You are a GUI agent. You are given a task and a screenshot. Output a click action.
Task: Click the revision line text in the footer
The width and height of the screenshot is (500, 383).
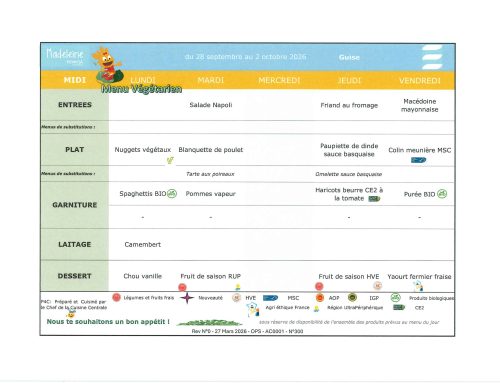[x=248, y=331]
